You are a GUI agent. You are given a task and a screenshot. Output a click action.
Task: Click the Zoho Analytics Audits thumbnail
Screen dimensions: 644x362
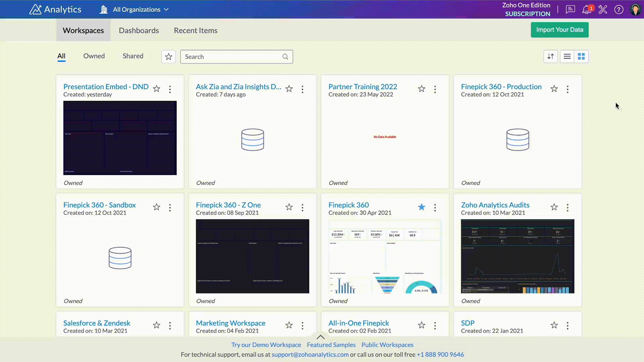click(518, 256)
